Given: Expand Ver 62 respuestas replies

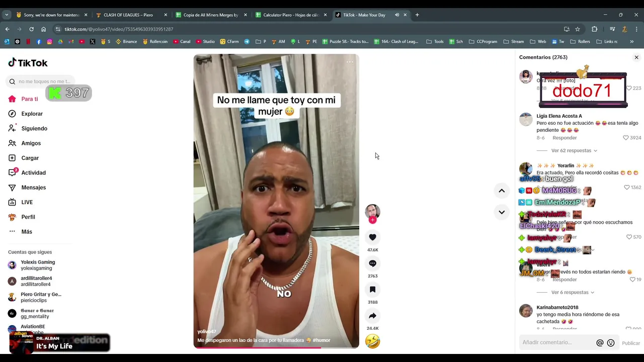Looking at the screenshot, I should point(574,150).
